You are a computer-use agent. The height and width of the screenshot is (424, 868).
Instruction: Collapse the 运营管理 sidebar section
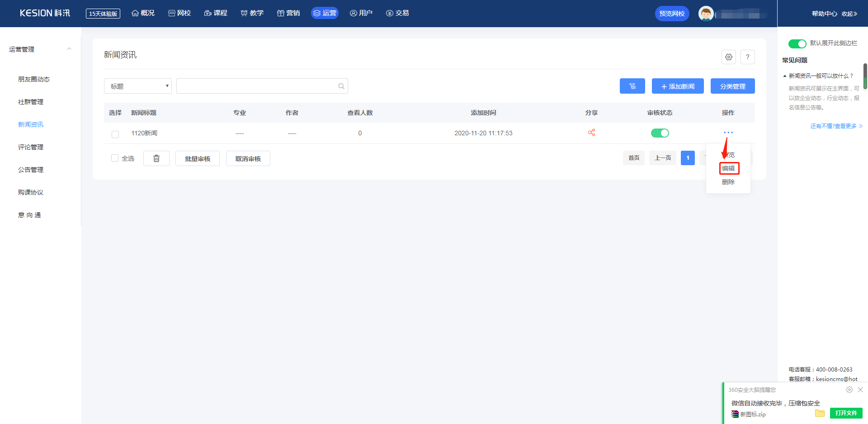[69, 49]
